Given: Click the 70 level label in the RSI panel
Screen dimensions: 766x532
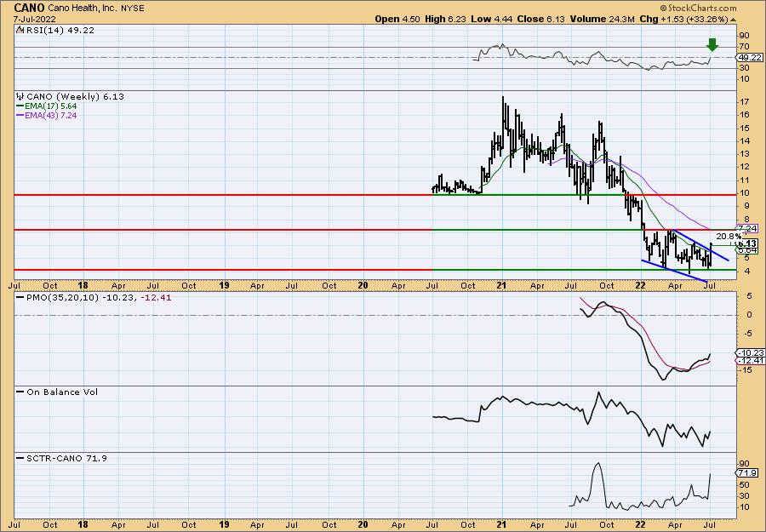Looking at the screenshot, I should [x=745, y=47].
